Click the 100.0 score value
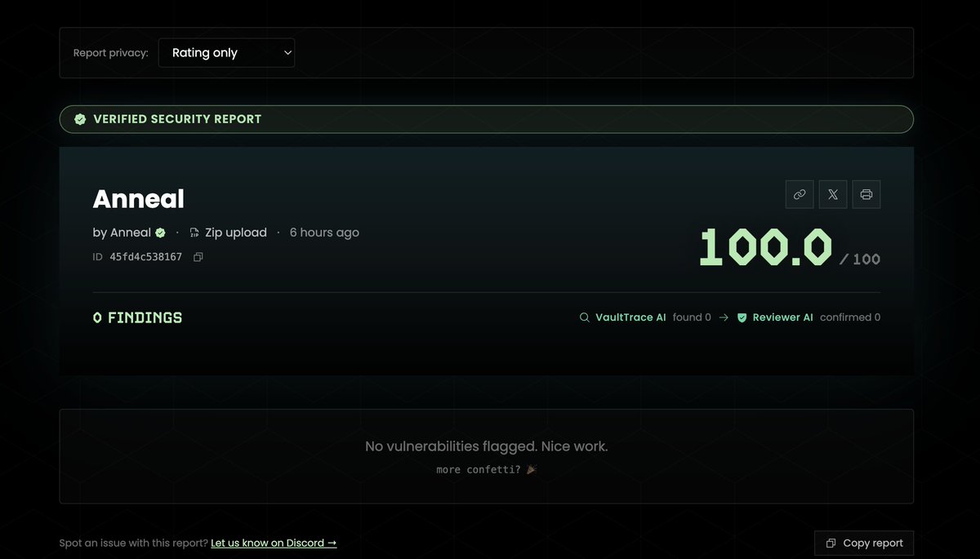 pyautogui.click(x=765, y=246)
